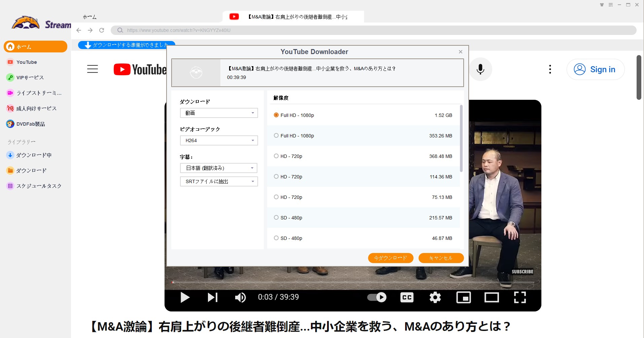Enter full screen mode
644x338 pixels.
(520, 297)
